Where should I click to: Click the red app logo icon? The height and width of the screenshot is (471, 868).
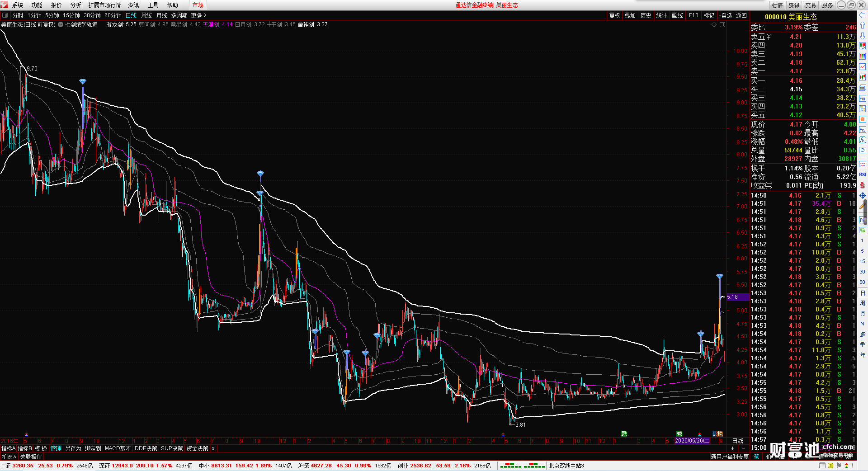(5, 5)
